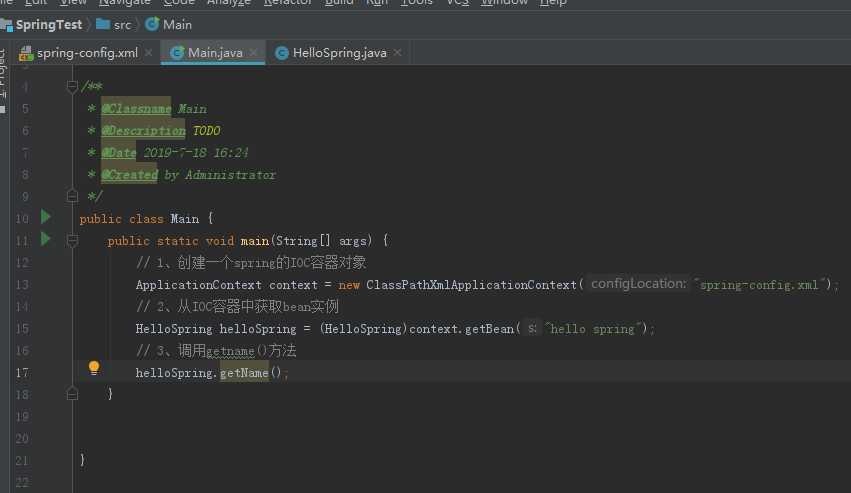Click ClassPathXmlApplicationContext in line 13
The width and height of the screenshot is (851, 493).
[471, 285]
